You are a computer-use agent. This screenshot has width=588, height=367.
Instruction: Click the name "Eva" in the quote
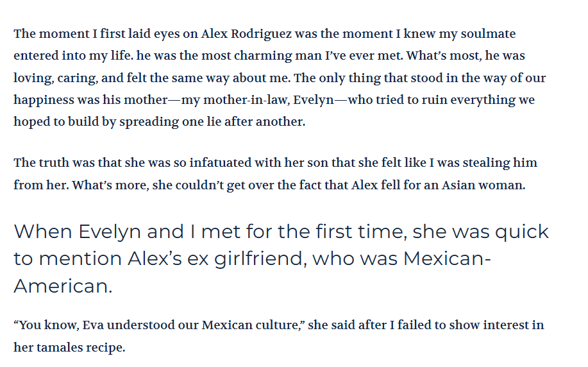click(93, 325)
